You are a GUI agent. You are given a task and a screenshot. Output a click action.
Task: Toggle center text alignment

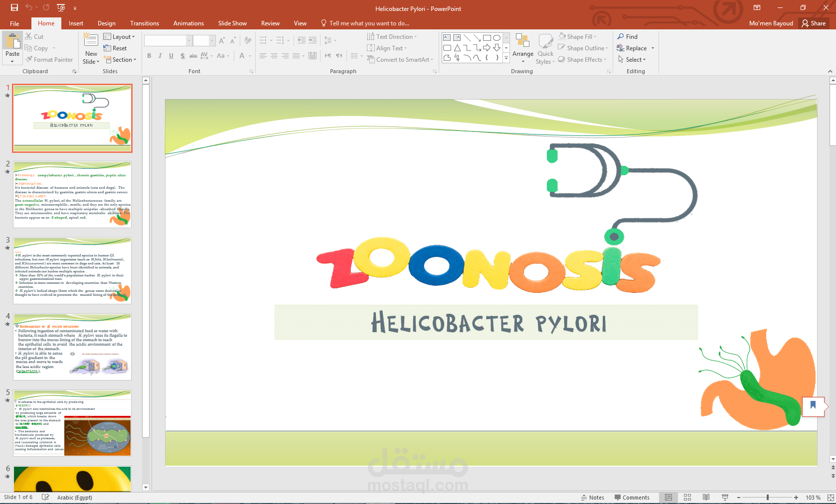pyautogui.click(x=274, y=56)
